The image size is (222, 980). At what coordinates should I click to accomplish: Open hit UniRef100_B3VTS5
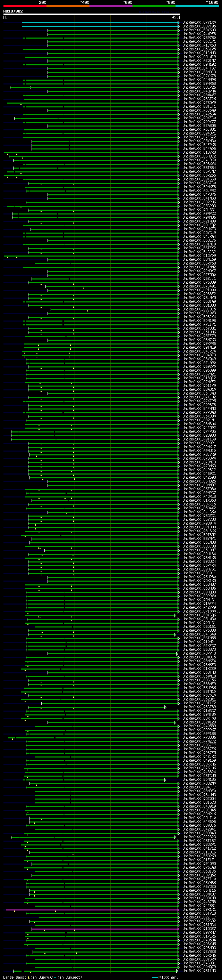(x=199, y=27)
